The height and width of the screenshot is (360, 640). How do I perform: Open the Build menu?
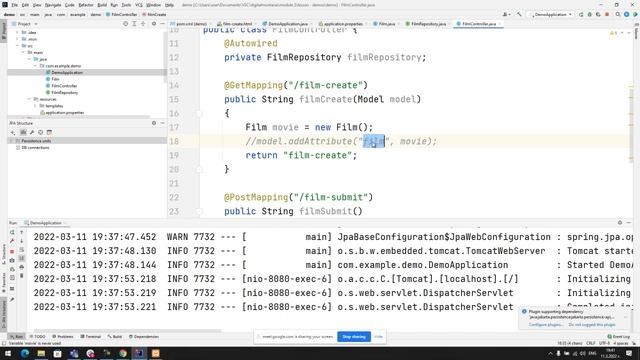tap(102, 5)
